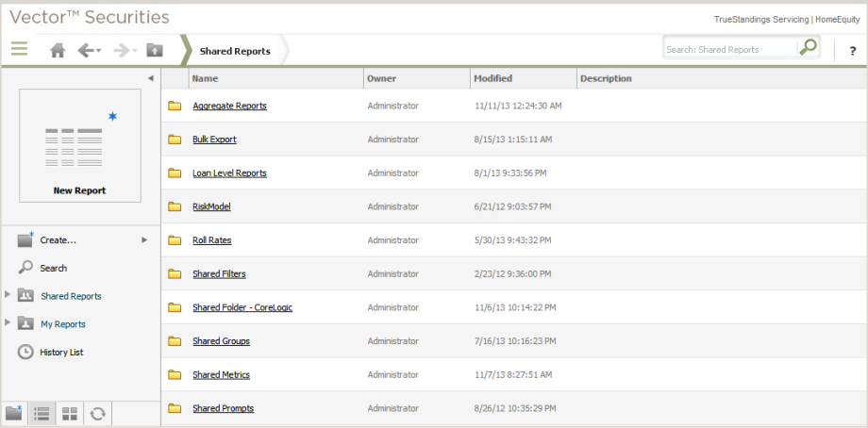The image size is (868, 428).
Task: Open help with the question mark
Action: [x=853, y=51]
